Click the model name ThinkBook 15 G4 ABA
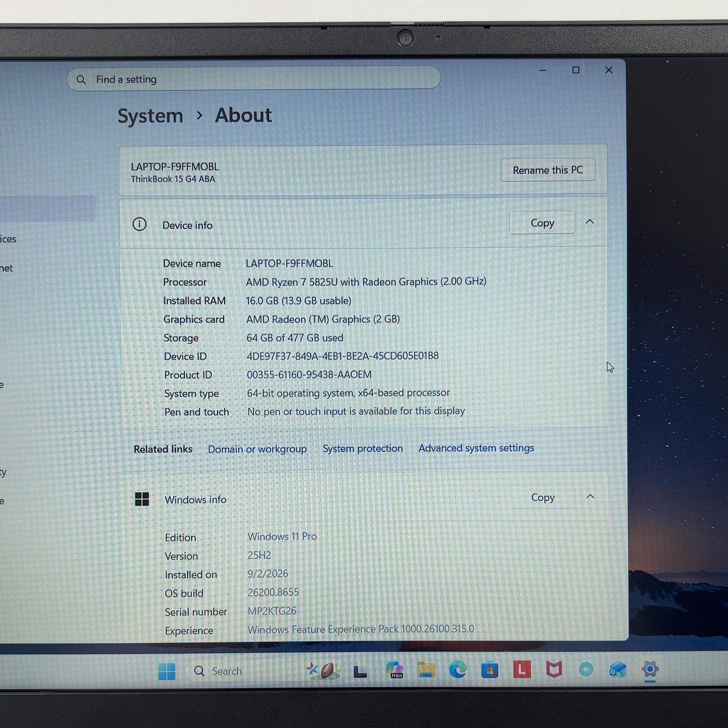The image size is (728, 728). [x=173, y=179]
